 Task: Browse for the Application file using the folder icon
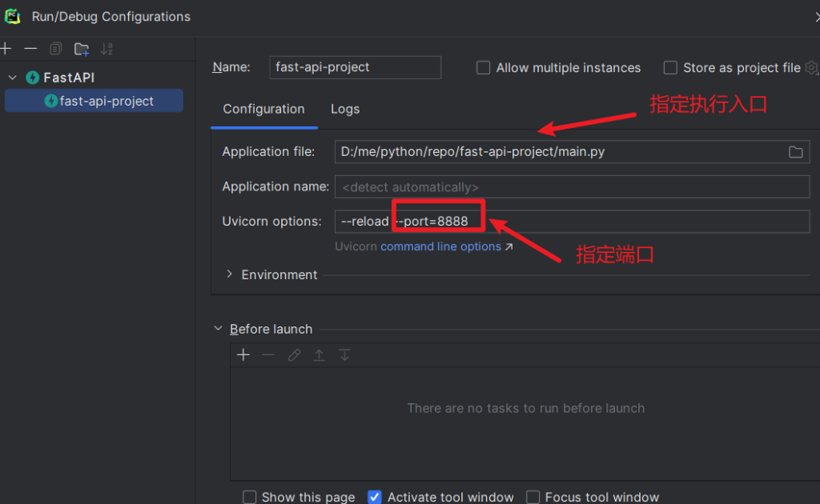795,152
